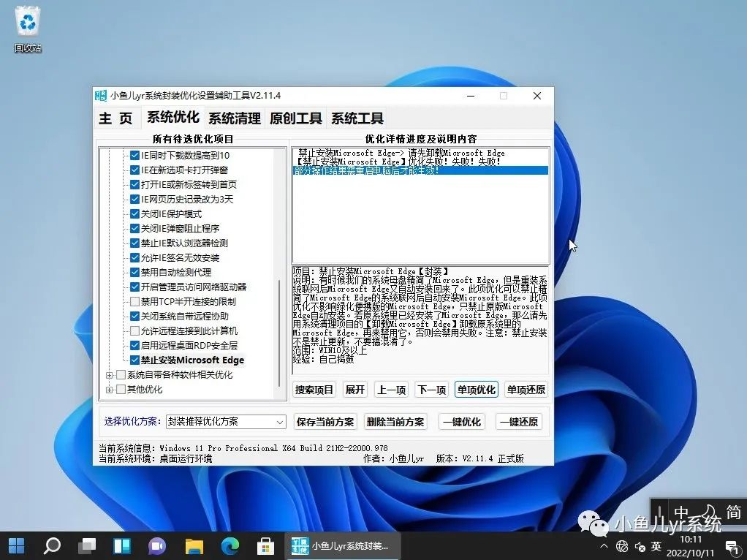Toggle 禁用自动检测代理 checkbox

pyautogui.click(x=134, y=273)
